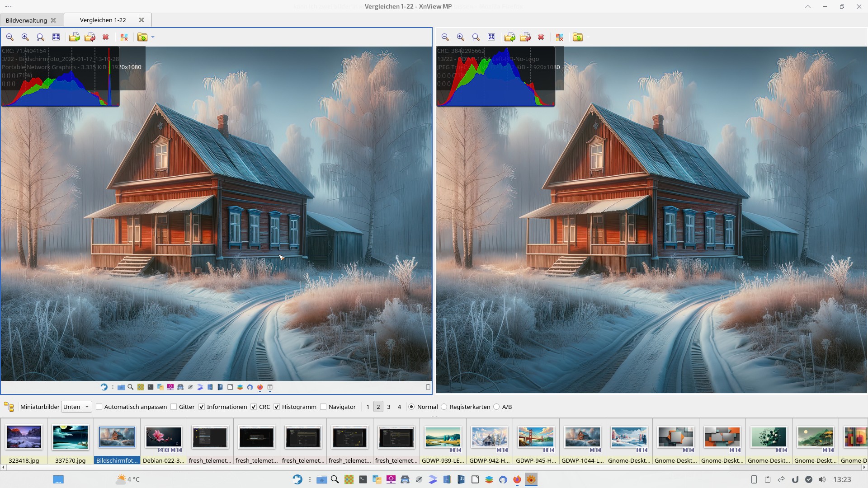Select the GDWP-945 thumbnail
The height and width of the screenshot is (488, 868).
point(536,437)
